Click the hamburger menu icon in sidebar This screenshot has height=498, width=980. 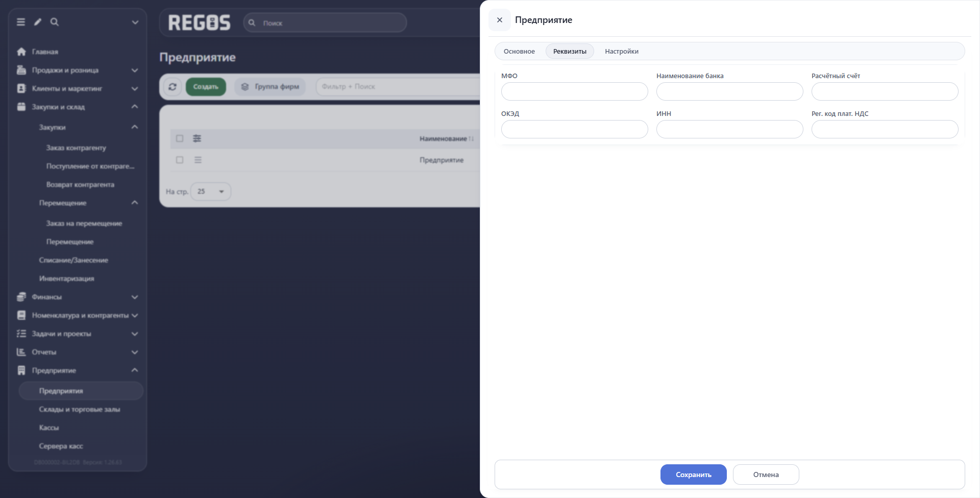click(21, 22)
